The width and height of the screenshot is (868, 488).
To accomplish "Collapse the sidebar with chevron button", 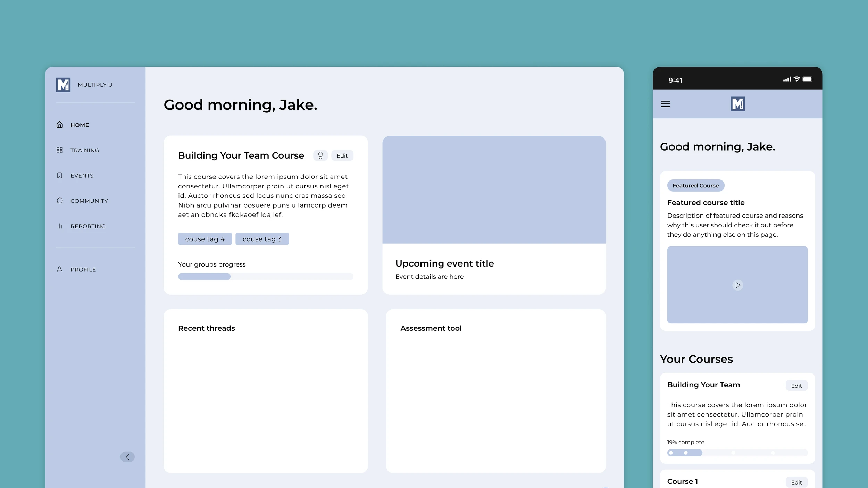I will tap(127, 457).
